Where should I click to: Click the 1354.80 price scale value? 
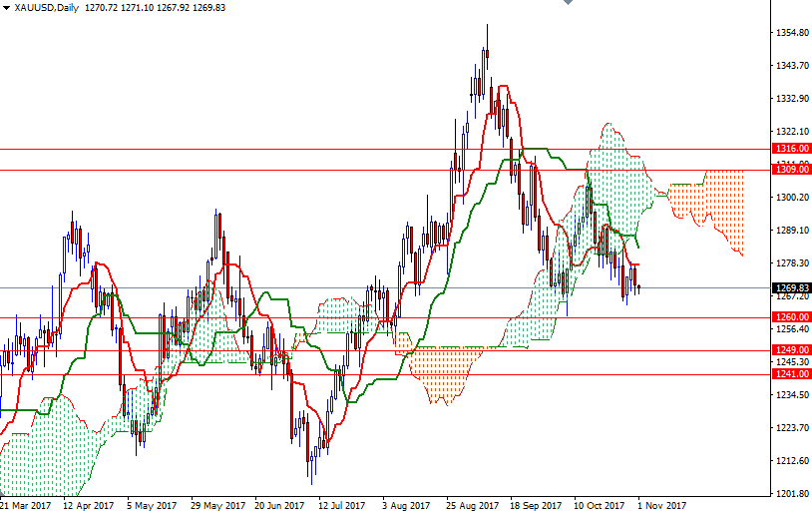tap(791, 33)
